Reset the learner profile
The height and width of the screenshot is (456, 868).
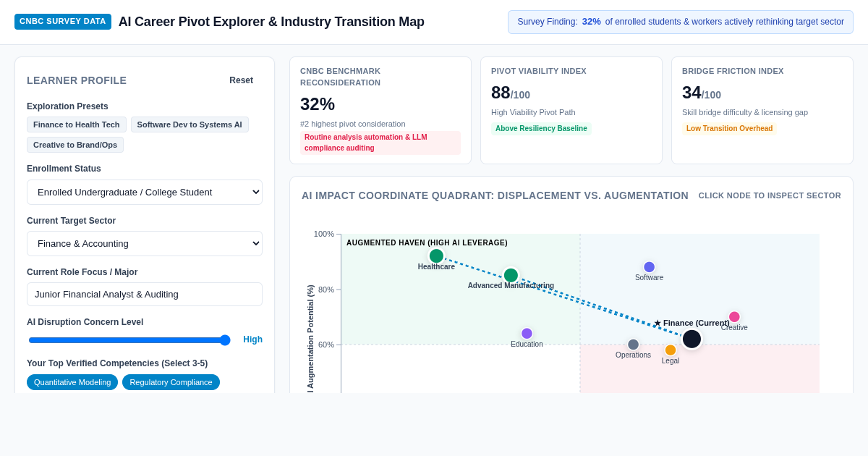(241, 80)
